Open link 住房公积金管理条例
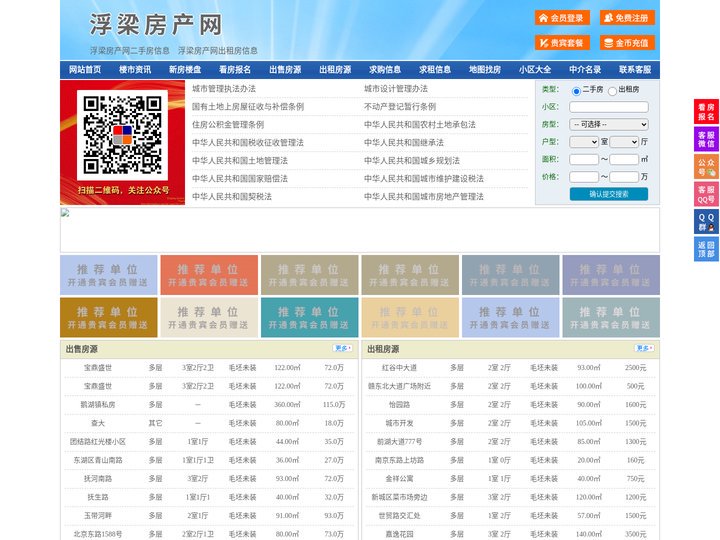Viewport: 720px width, 540px height. coord(228,124)
